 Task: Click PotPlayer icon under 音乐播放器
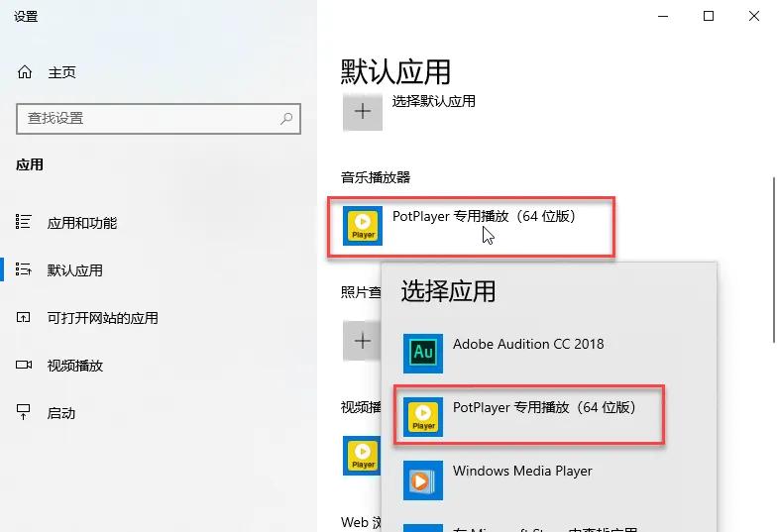click(363, 226)
